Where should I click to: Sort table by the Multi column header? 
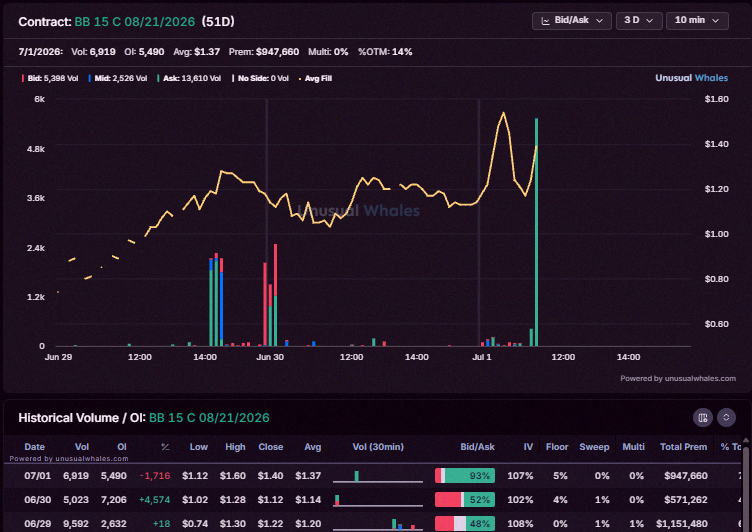(633, 447)
